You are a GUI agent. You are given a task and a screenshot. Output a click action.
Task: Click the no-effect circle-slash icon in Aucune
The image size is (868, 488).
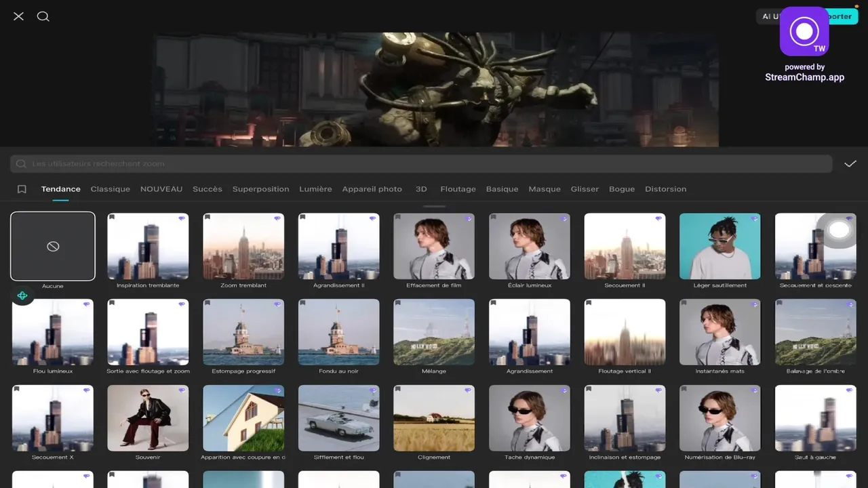(53, 246)
